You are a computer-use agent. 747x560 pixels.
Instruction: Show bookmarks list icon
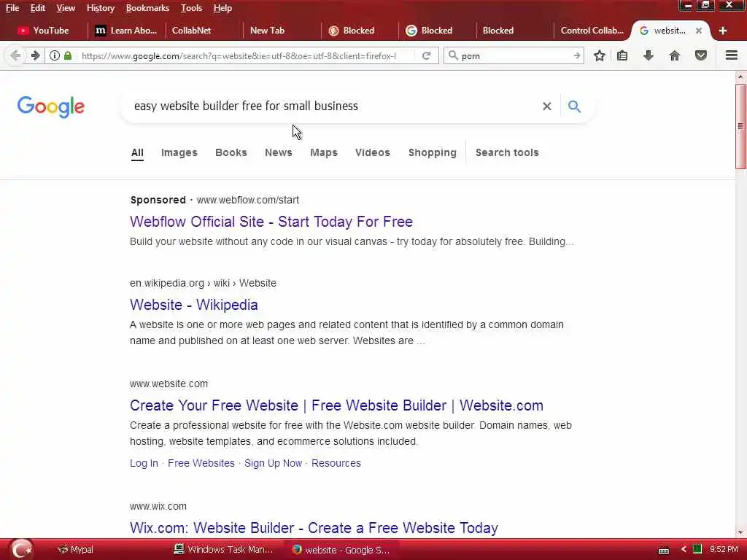[622, 55]
